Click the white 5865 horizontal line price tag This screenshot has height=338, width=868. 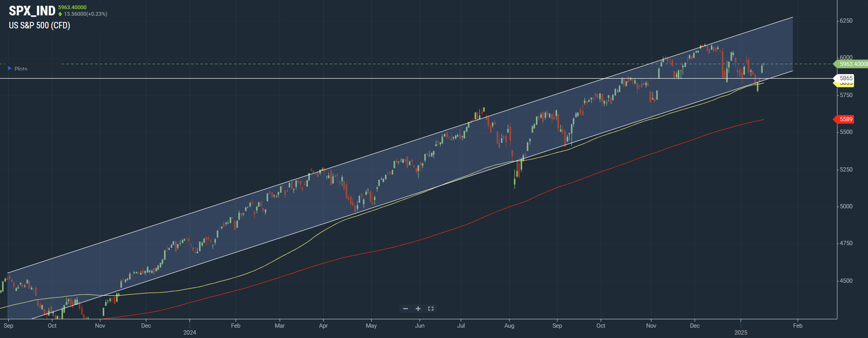[x=844, y=78]
